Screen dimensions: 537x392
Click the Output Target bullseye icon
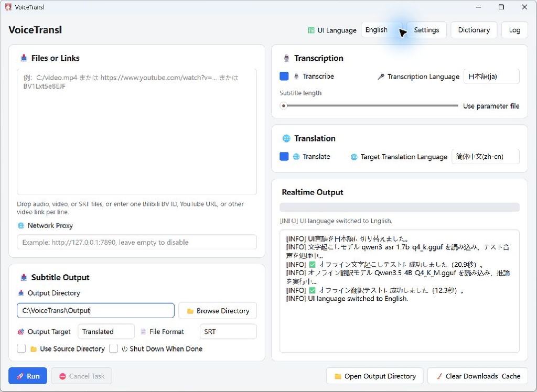click(x=21, y=332)
